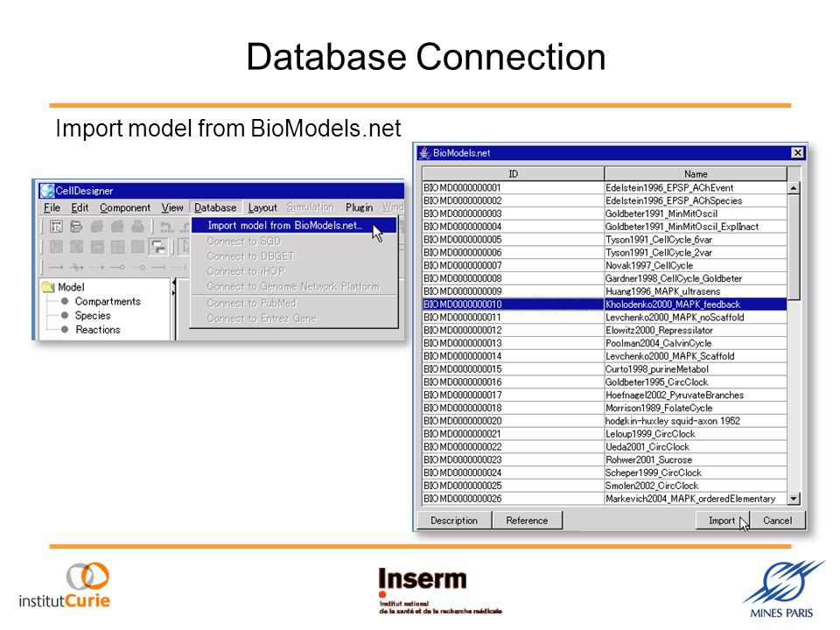Image resolution: width=840 pixels, height=630 pixels.
Task: Select the dashed circle-ended line reaction tool
Action: coord(137,268)
